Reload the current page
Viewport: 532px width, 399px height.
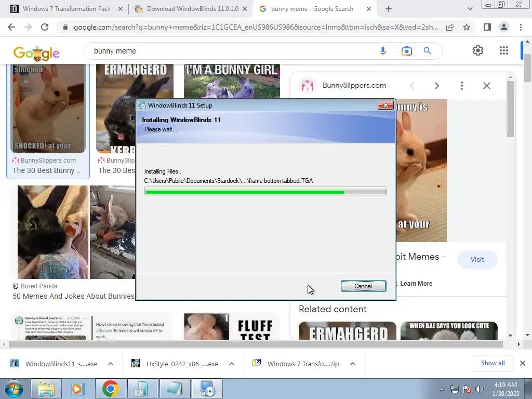pyautogui.click(x=45, y=27)
